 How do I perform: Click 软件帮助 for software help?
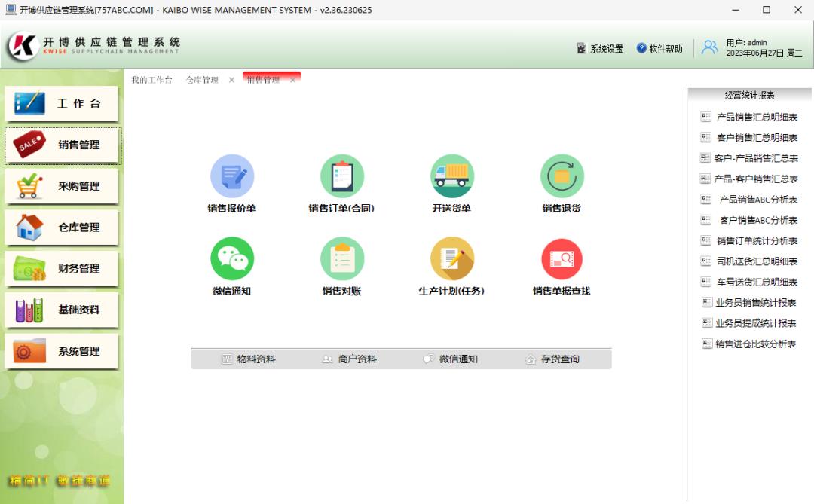pyautogui.click(x=658, y=47)
